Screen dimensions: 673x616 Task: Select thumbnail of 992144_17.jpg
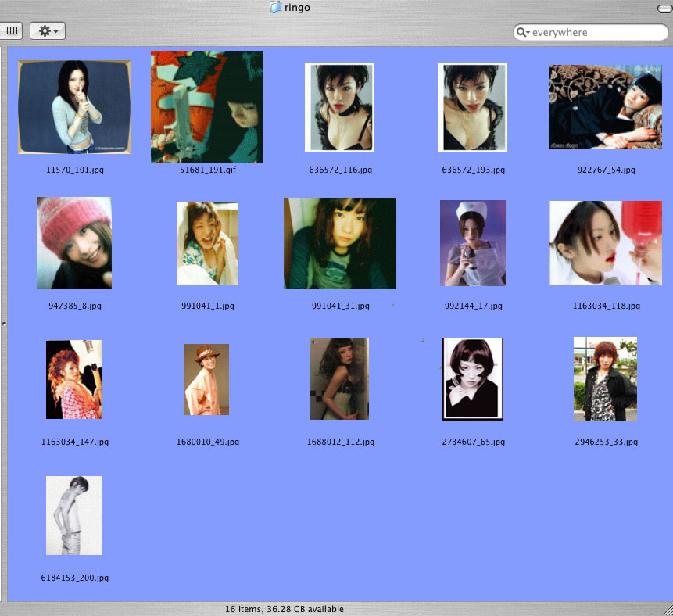(473, 243)
